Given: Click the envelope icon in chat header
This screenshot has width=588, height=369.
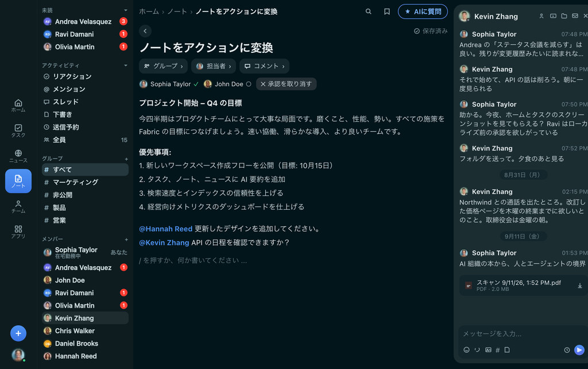Looking at the screenshot, I should pos(575,16).
